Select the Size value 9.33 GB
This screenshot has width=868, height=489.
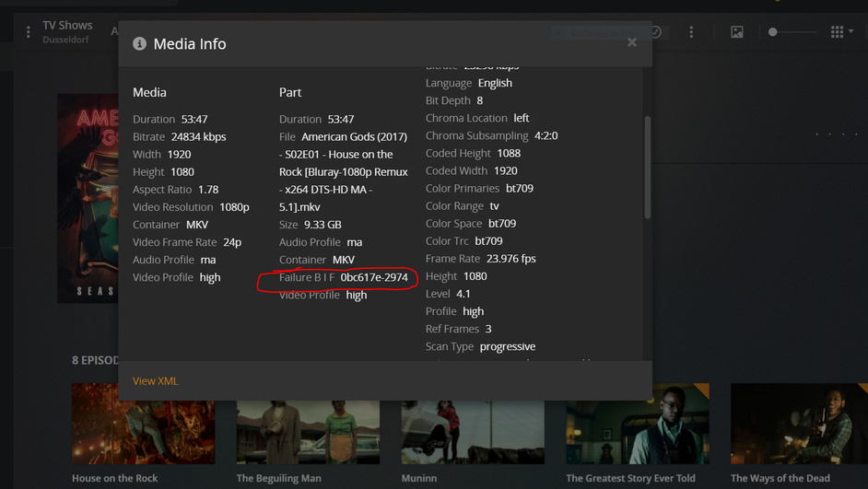pos(323,225)
